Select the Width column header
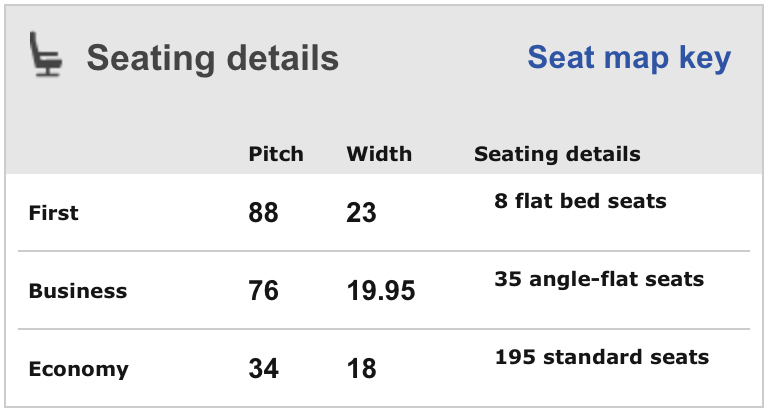 (x=379, y=154)
